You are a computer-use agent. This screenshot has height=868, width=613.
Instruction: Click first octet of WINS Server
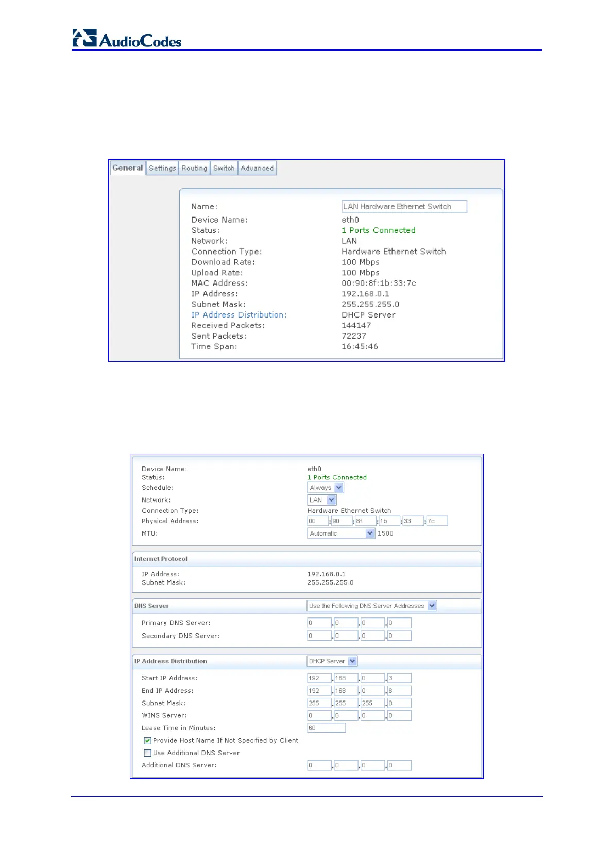point(319,715)
